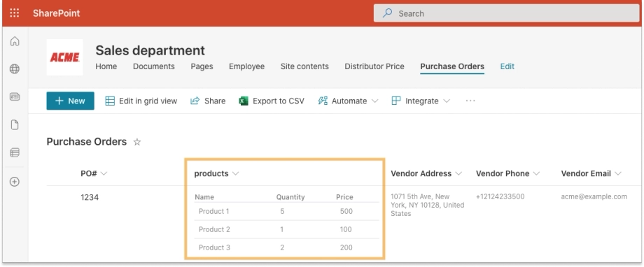Go to Home via the sidebar house icon
The width and height of the screenshot is (644, 267).
pyautogui.click(x=15, y=41)
